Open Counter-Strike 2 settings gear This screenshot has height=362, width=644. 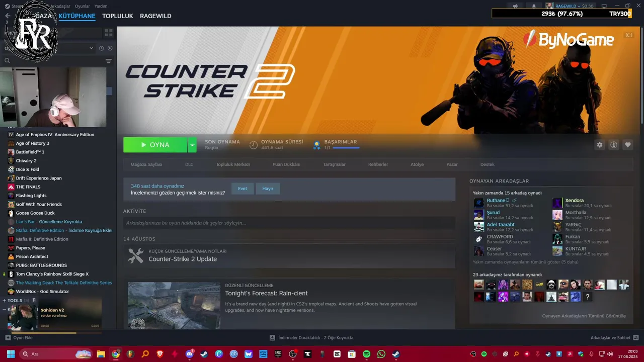tap(600, 145)
